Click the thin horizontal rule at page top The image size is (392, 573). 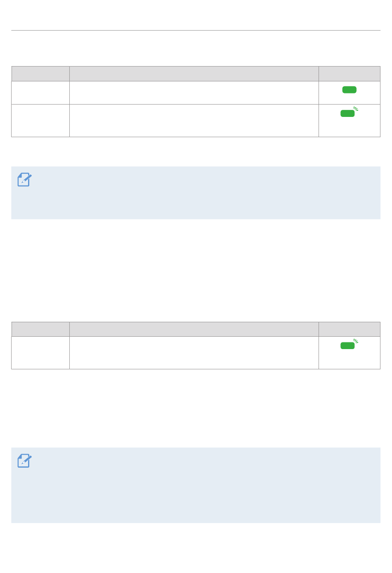click(196, 30)
